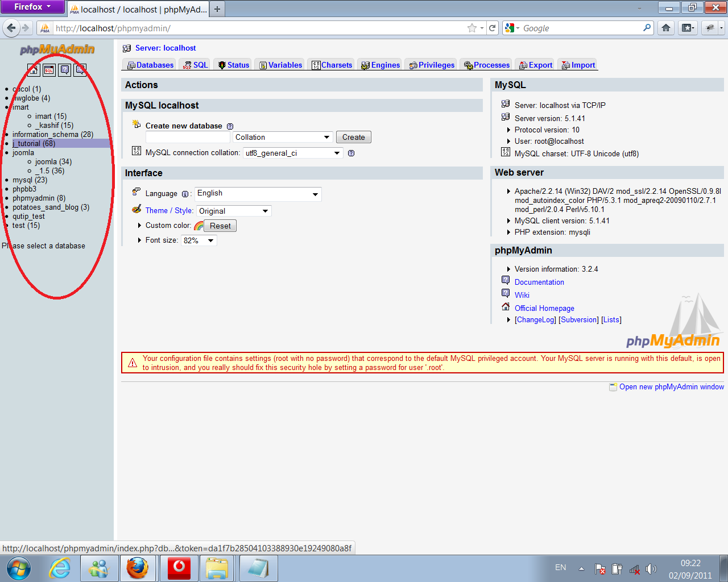Image resolution: width=728 pixels, height=582 pixels.
Task: Click the Google search magnifier icon
Action: 647,27
